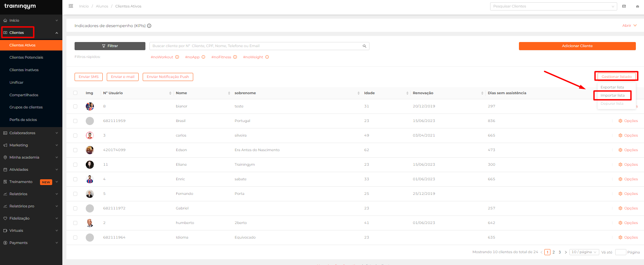Click Edson's profile avatar

90,150
